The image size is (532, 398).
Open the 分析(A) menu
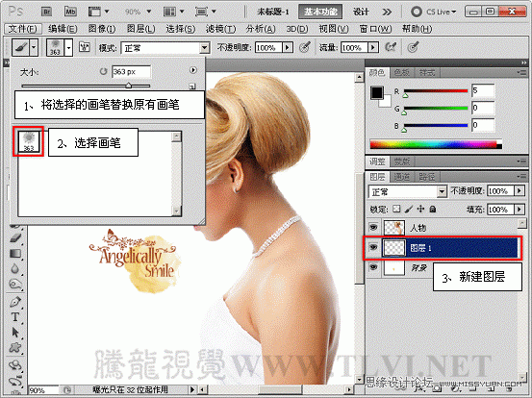coord(261,29)
